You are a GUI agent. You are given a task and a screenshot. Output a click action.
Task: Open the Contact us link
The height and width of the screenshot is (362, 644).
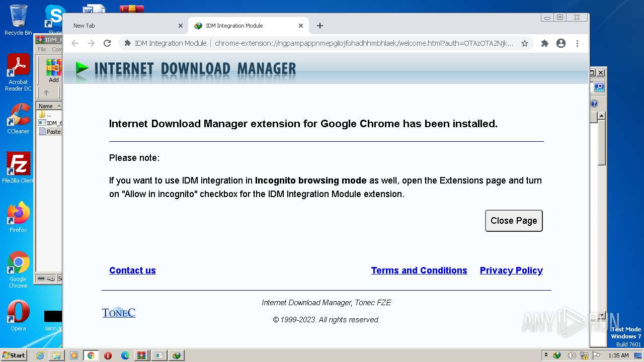pos(132,270)
